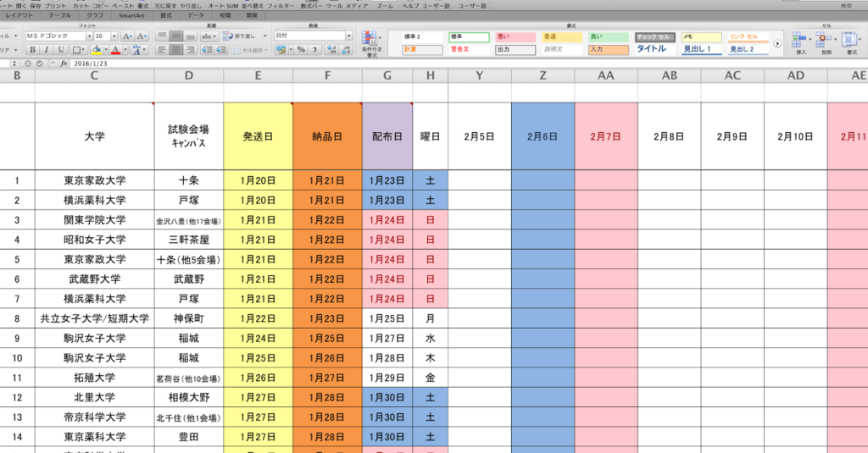
Task: Open the font color dropdown arrow
Action: 125,50
